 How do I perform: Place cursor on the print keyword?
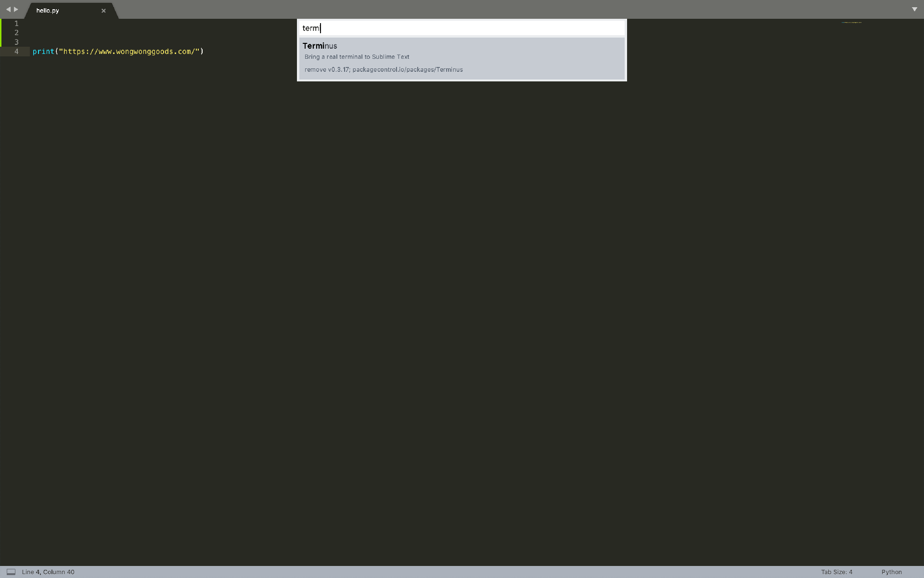[x=43, y=52]
